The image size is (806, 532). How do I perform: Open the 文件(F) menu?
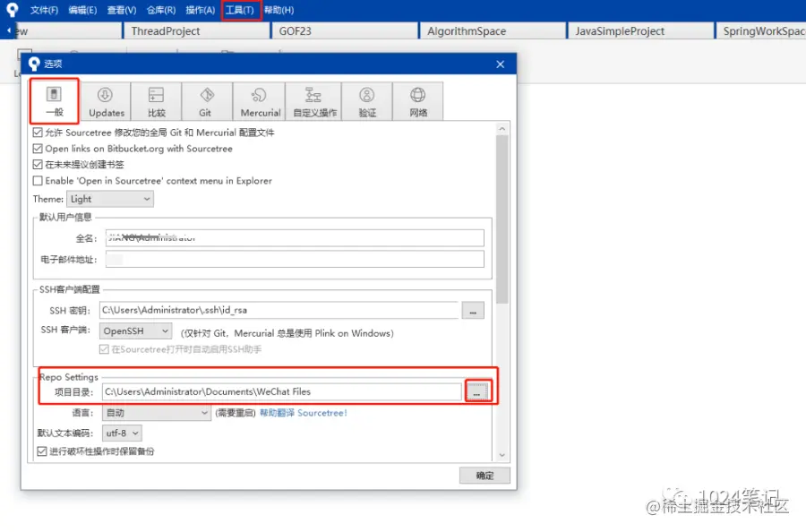(44, 10)
